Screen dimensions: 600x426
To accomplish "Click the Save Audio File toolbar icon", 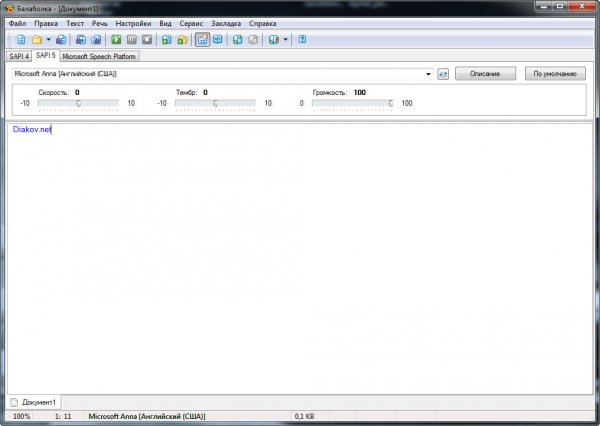I will [81, 40].
